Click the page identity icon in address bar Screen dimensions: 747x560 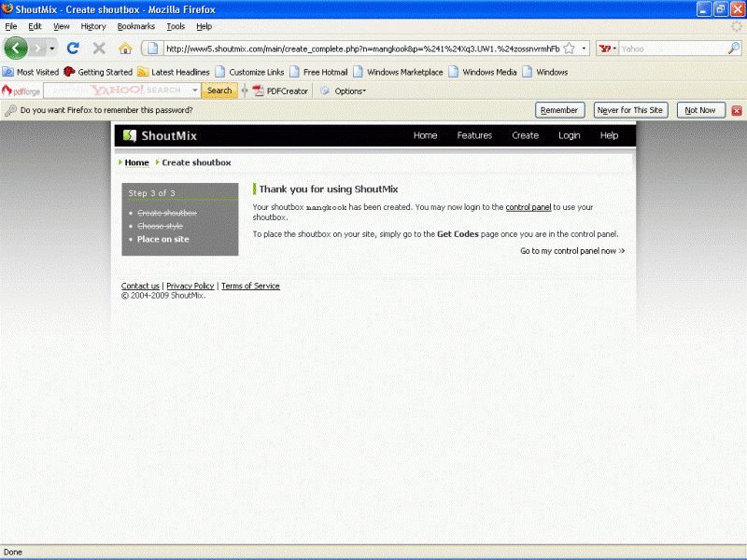152,49
